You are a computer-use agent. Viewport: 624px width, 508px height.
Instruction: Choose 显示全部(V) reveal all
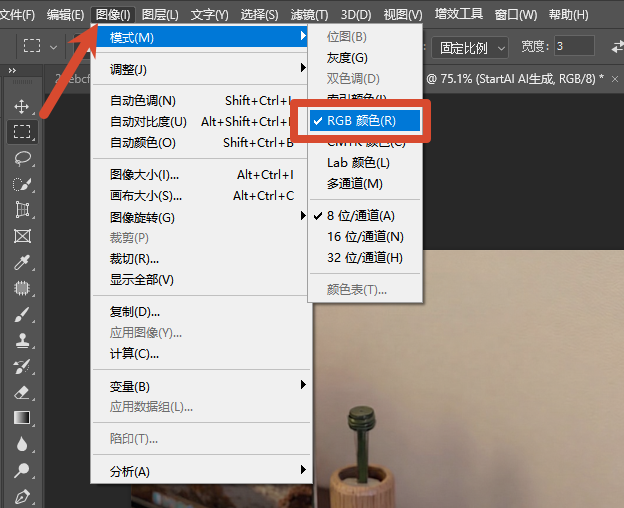pyautogui.click(x=201, y=280)
